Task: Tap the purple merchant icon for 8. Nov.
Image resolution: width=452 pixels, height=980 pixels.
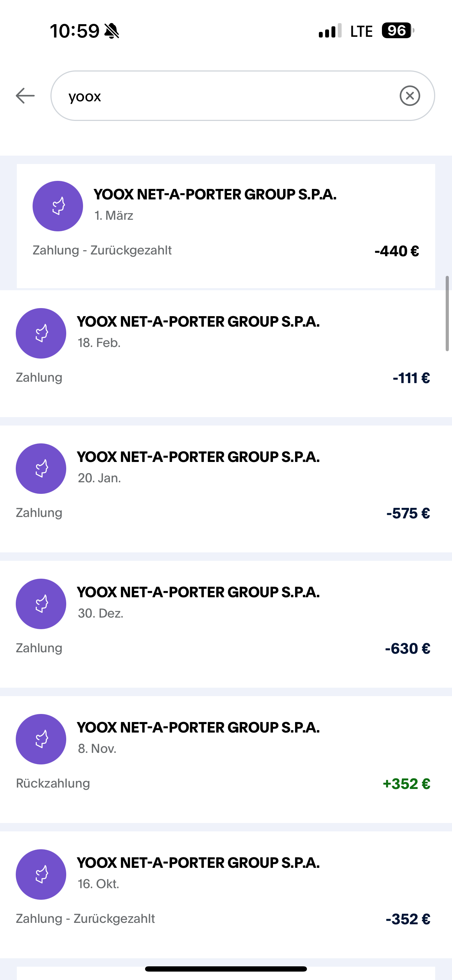Action: coord(41,739)
